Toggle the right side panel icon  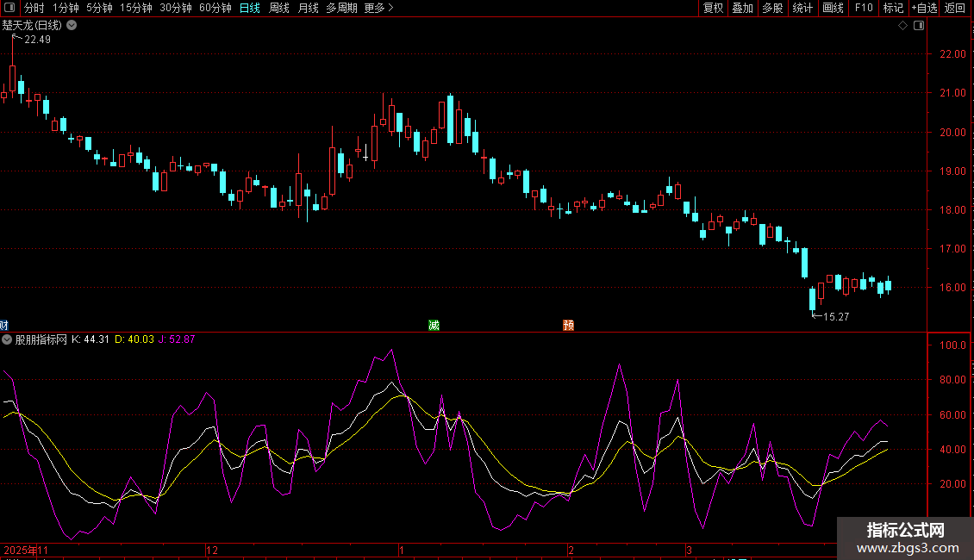coord(919,26)
